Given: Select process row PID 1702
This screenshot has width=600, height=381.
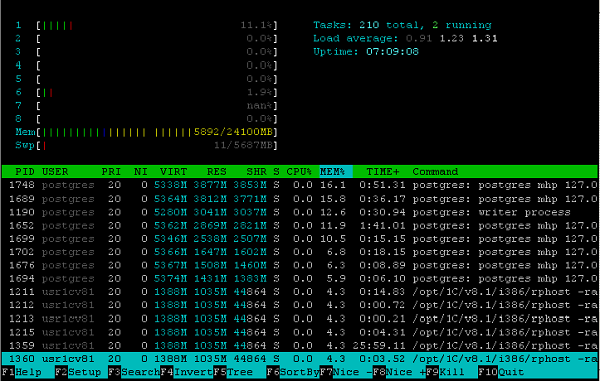Looking at the screenshot, I should [300, 252].
